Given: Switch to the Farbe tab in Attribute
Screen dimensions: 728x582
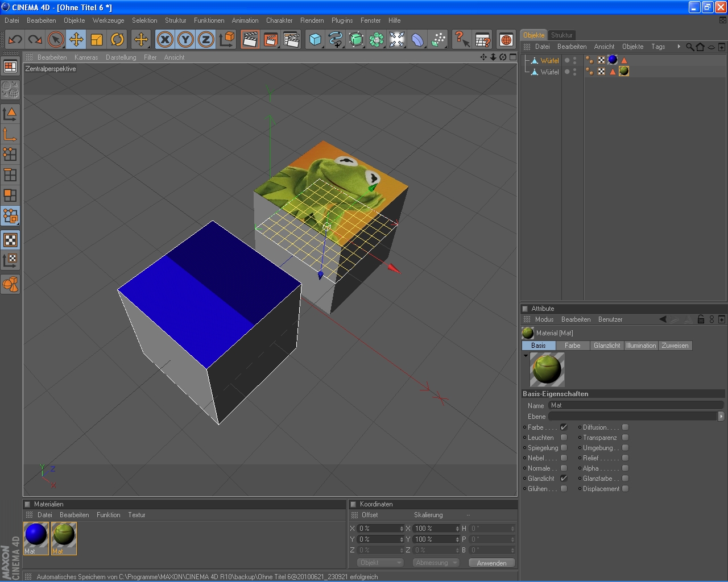Looking at the screenshot, I should coord(573,346).
